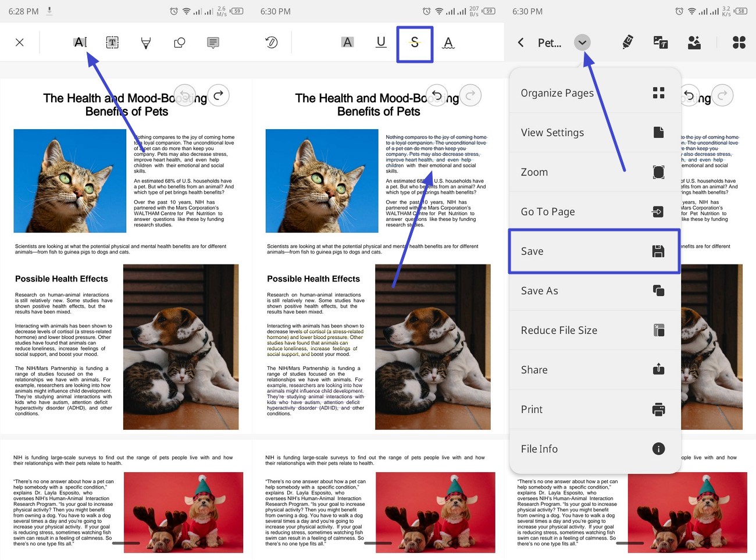The height and width of the screenshot is (560, 756).
Task: Open the shapes annotation tool
Action: tap(179, 42)
